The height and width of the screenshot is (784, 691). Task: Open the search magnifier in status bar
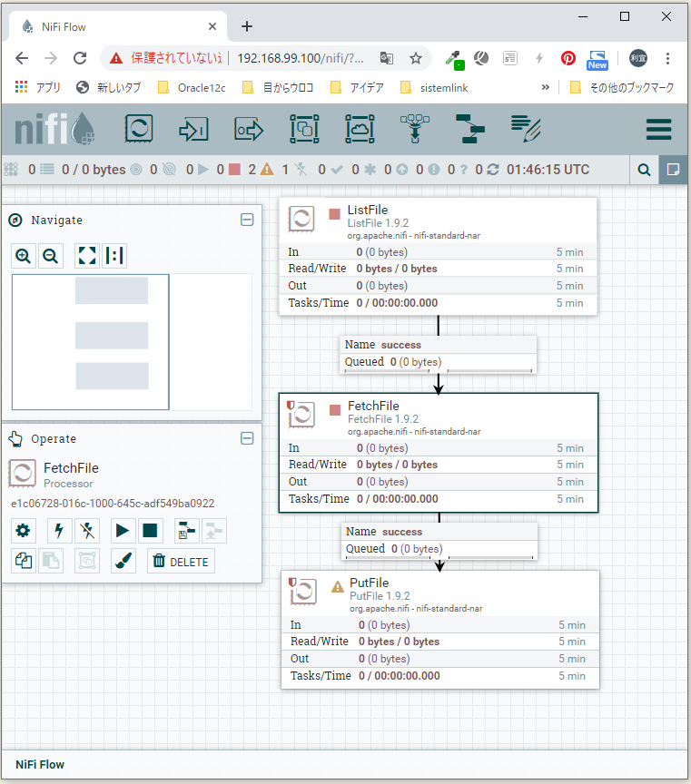(x=644, y=170)
